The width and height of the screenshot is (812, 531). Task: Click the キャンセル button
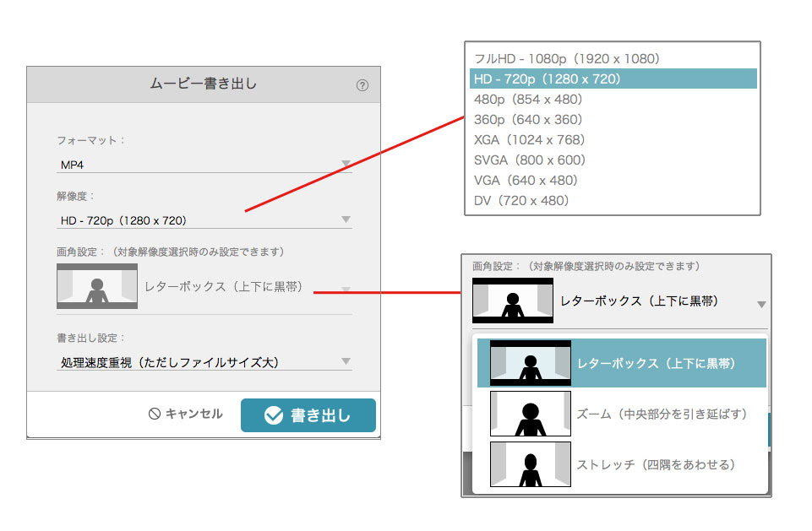point(186,414)
